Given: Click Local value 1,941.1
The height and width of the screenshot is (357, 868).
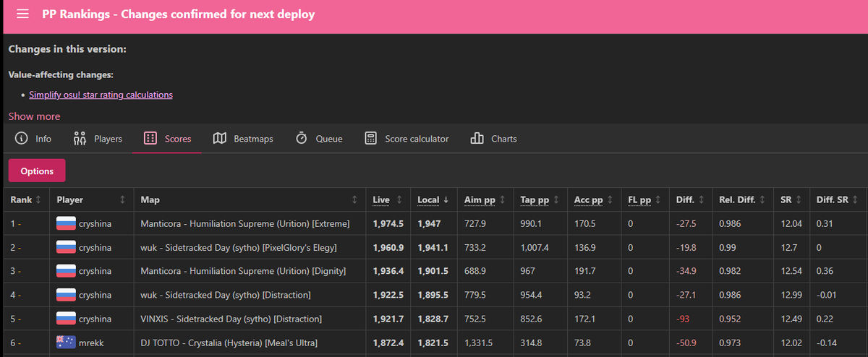Looking at the screenshot, I should 433,247.
